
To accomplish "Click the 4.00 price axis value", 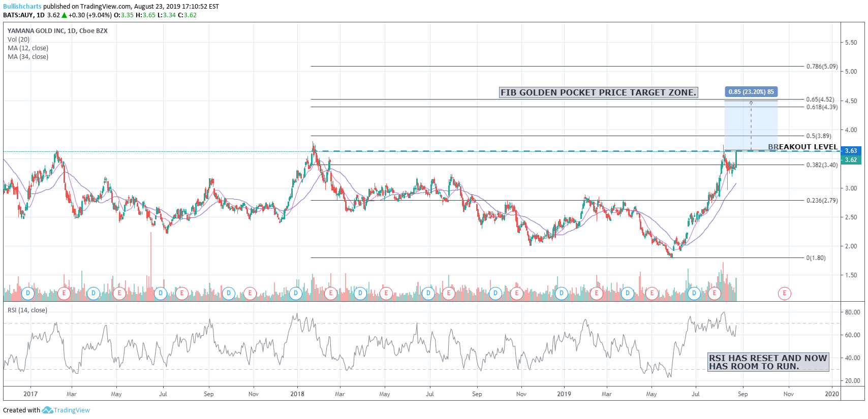I will [x=851, y=130].
